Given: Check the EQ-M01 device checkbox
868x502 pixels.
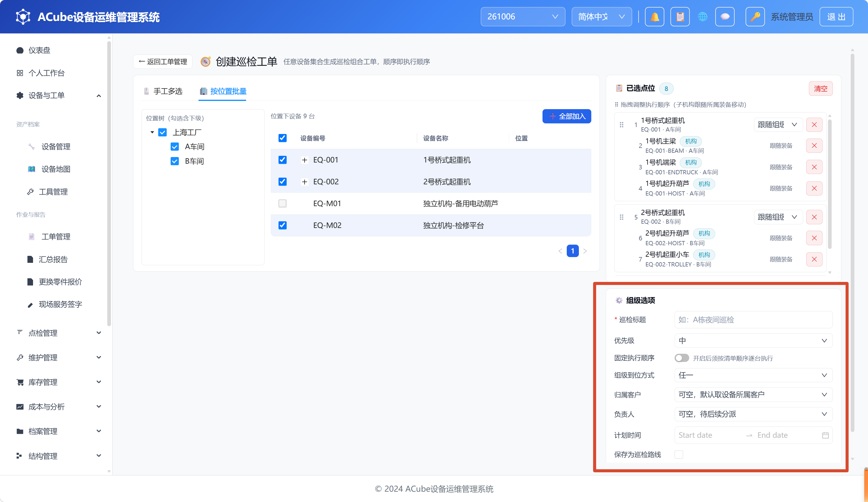Looking at the screenshot, I should tap(282, 203).
